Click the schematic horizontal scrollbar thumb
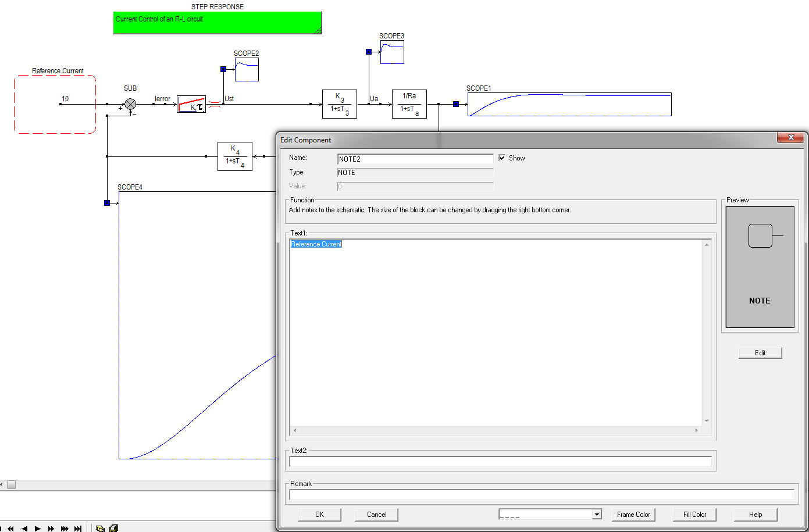Image resolution: width=809 pixels, height=532 pixels. 11,484
